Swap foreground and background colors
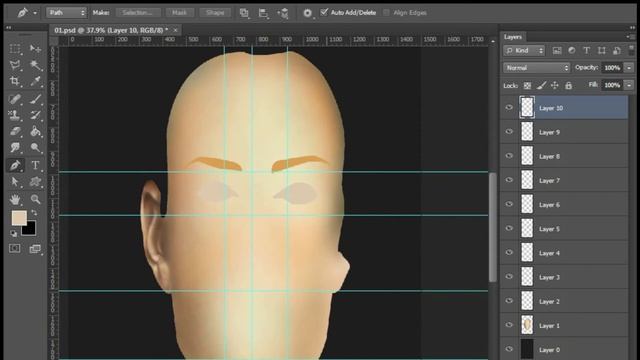The image size is (640, 360). [x=34, y=213]
